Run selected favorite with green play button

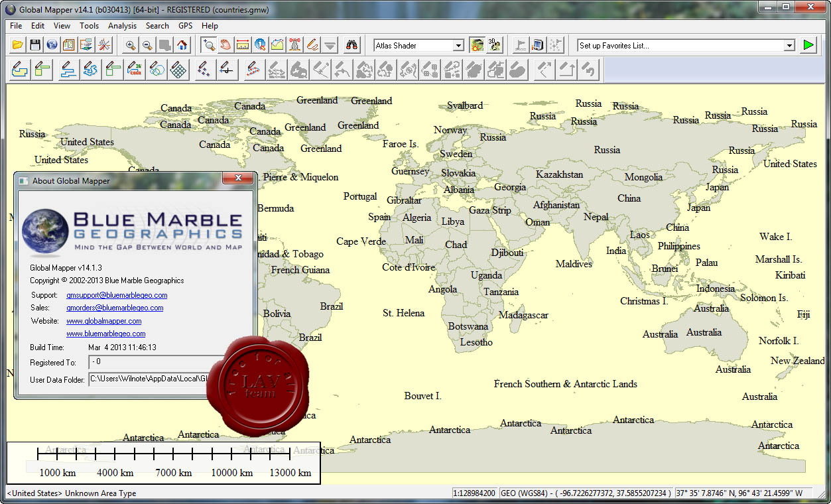808,45
